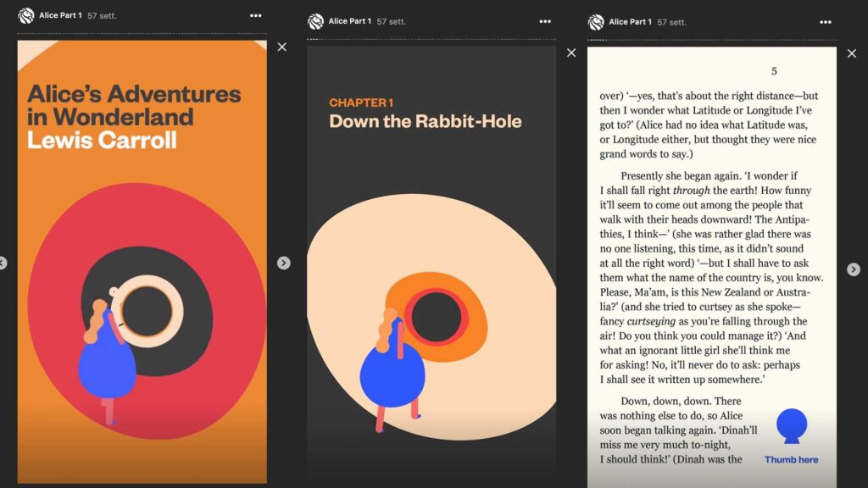Click the italic word 'curtseying'
Screen dimensions: 868x488
click(651, 321)
